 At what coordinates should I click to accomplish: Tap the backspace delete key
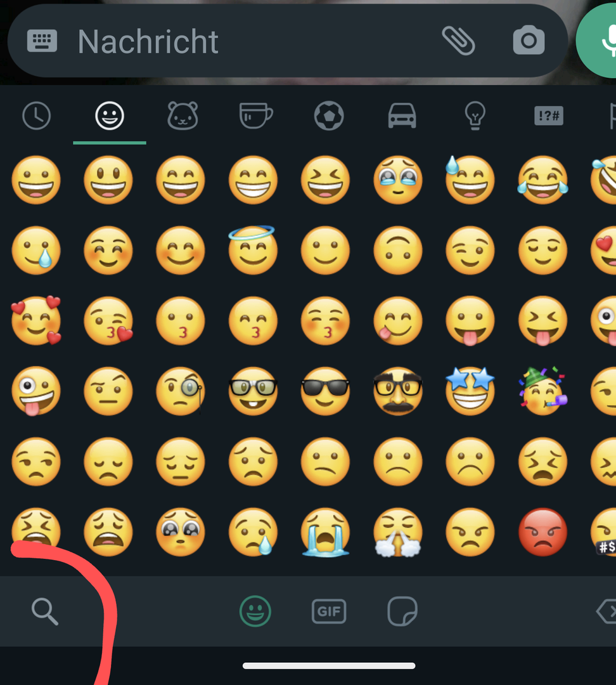click(606, 611)
